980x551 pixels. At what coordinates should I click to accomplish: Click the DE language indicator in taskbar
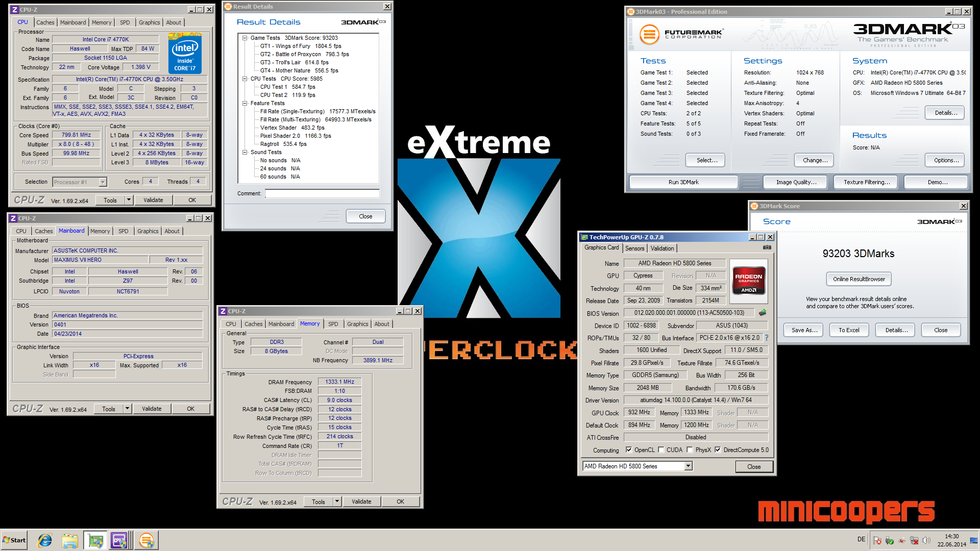pyautogui.click(x=862, y=539)
